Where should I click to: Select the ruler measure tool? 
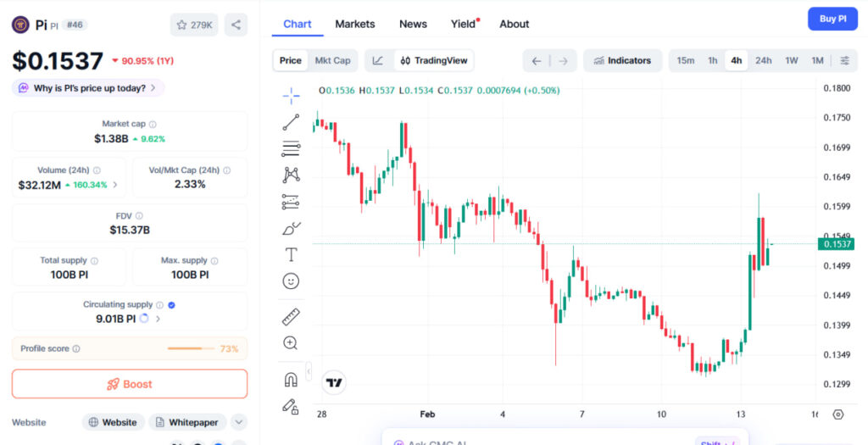pos(291,317)
